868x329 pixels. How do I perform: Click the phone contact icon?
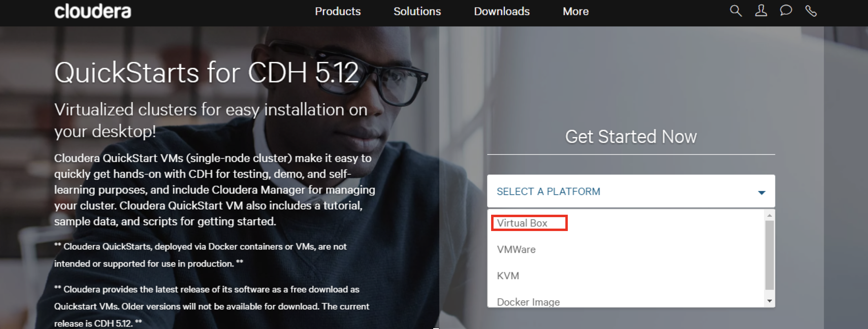[x=811, y=11]
